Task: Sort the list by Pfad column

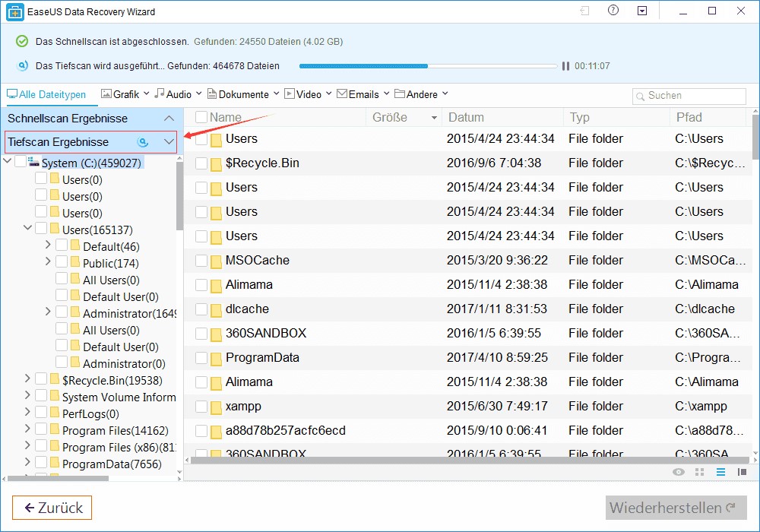Action: [x=689, y=117]
